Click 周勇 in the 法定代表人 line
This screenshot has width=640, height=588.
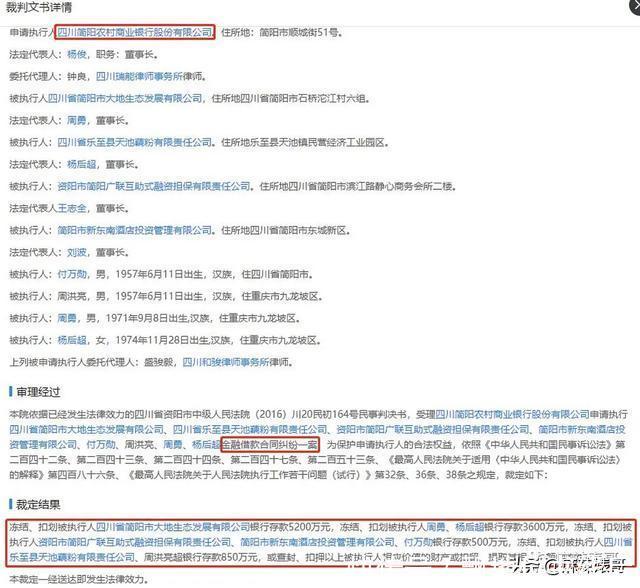tap(77, 120)
